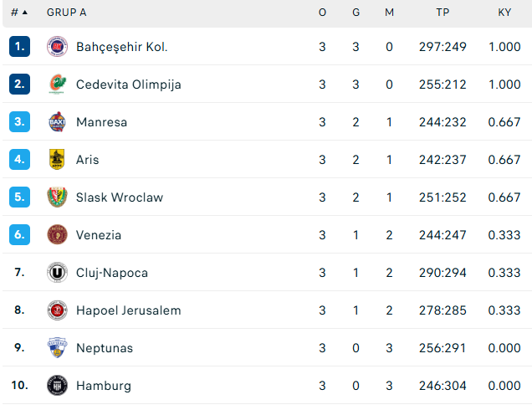Click the G wins column header
The height and width of the screenshot is (410, 532).
[356, 13]
